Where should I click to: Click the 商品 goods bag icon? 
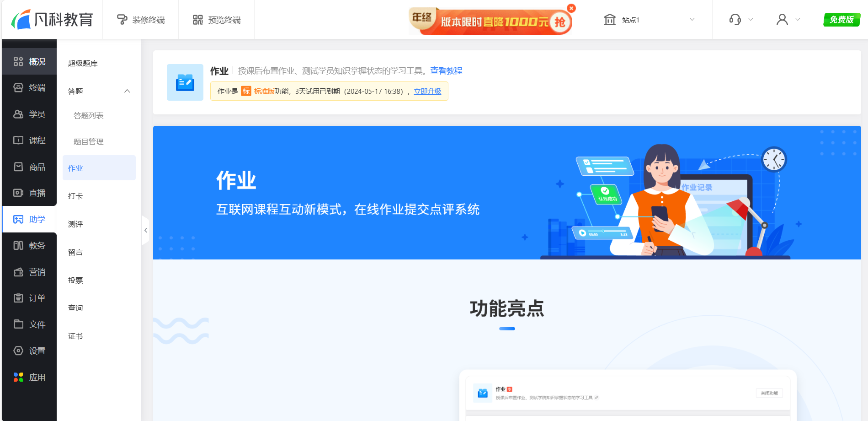(18, 167)
